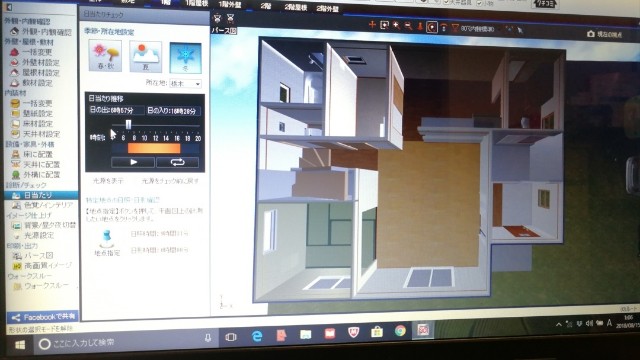The height and width of the screenshot is (360, 640).
Task: Start ウォークスルー mode from the sidebar
Action: 41,287
